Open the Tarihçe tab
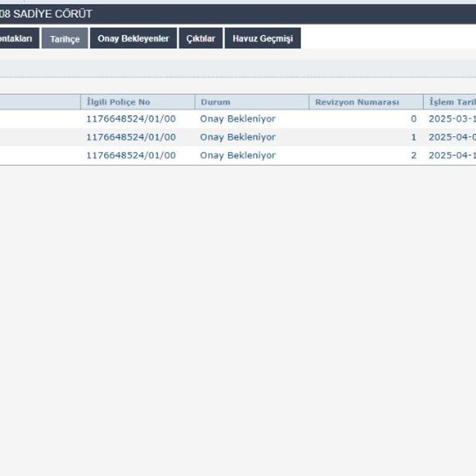The image size is (476, 476). (65, 38)
